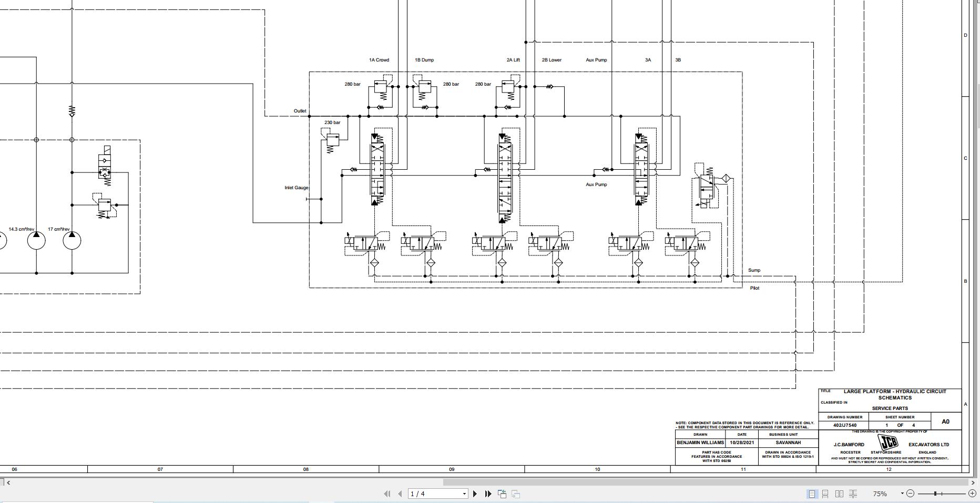Click the next view icon

click(x=516, y=494)
